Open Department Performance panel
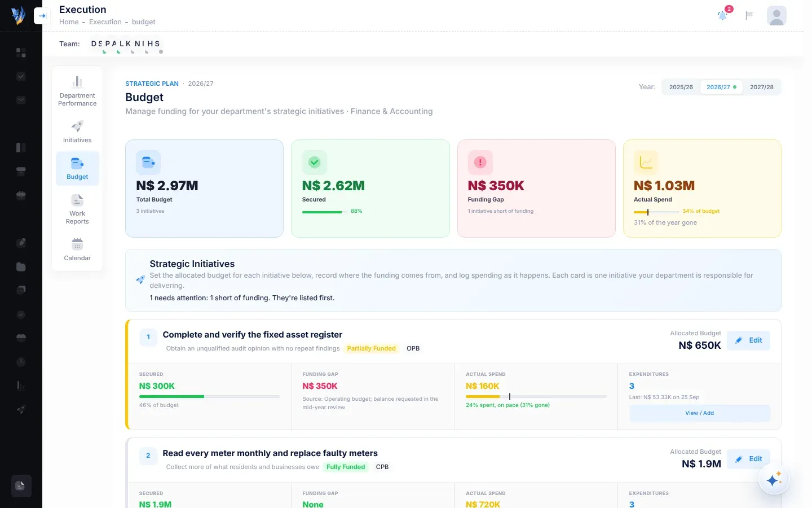This screenshot has width=812, height=508. click(77, 90)
